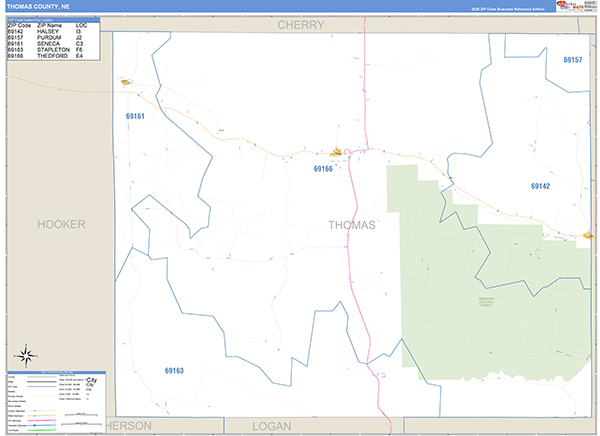Click STAPLETON in the ZIP index table
Screen dimensions: 600x436
tap(53, 50)
